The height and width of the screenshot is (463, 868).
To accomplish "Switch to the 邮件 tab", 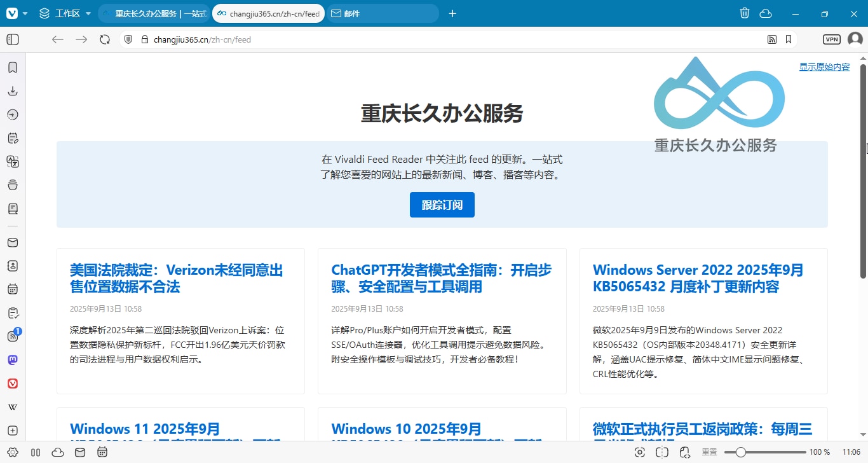I will 382,13.
